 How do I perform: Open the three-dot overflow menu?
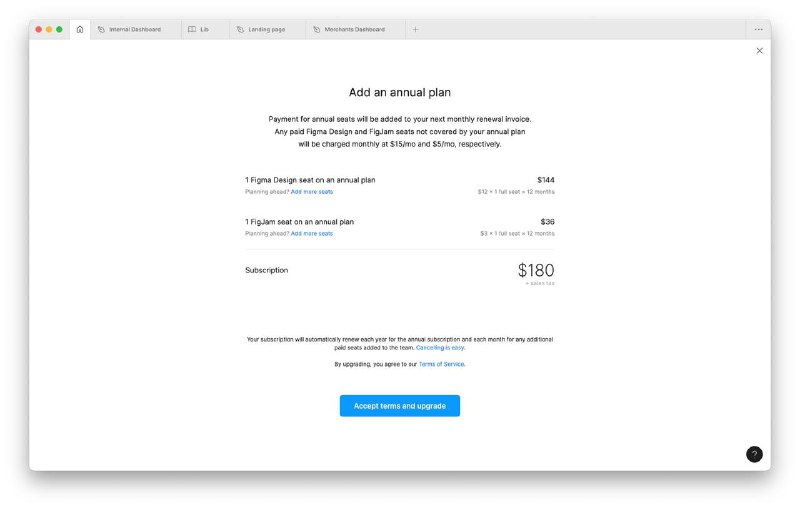(759, 30)
